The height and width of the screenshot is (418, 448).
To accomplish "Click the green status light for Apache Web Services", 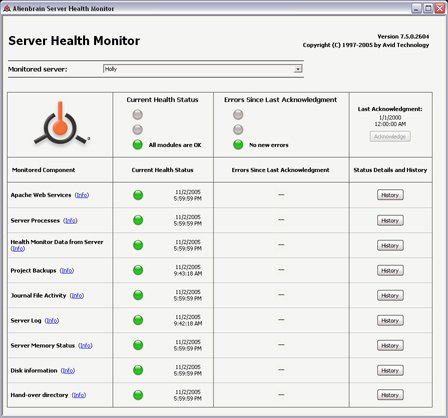I will pyautogui.click(x=138, y=195).
